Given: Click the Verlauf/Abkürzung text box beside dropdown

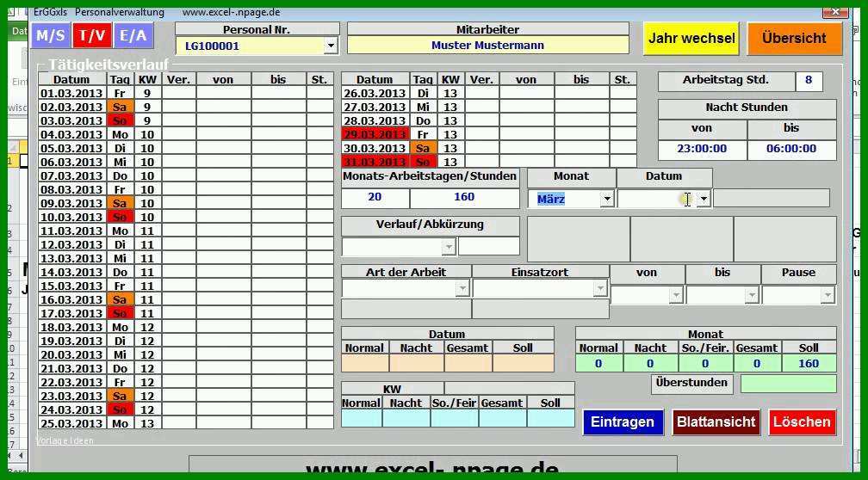Looking at the screenshot, I should click(489, 247).
